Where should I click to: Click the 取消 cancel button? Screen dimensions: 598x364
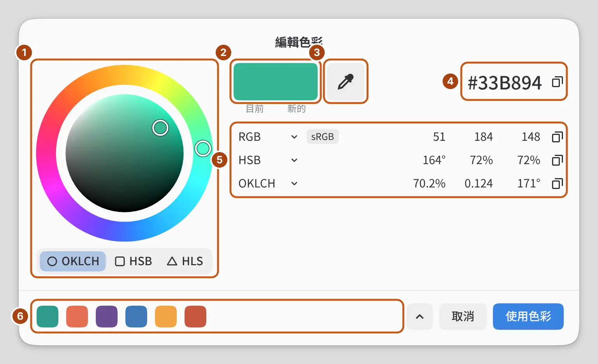coord(463,317)
